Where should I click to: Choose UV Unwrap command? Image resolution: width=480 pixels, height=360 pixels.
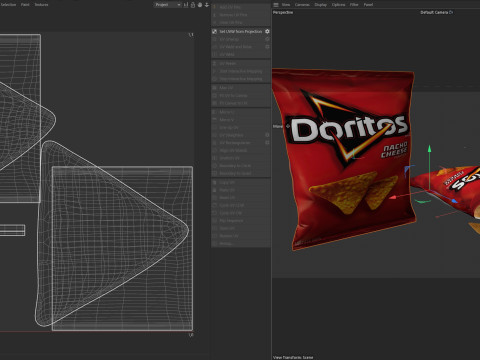[241, 39]
